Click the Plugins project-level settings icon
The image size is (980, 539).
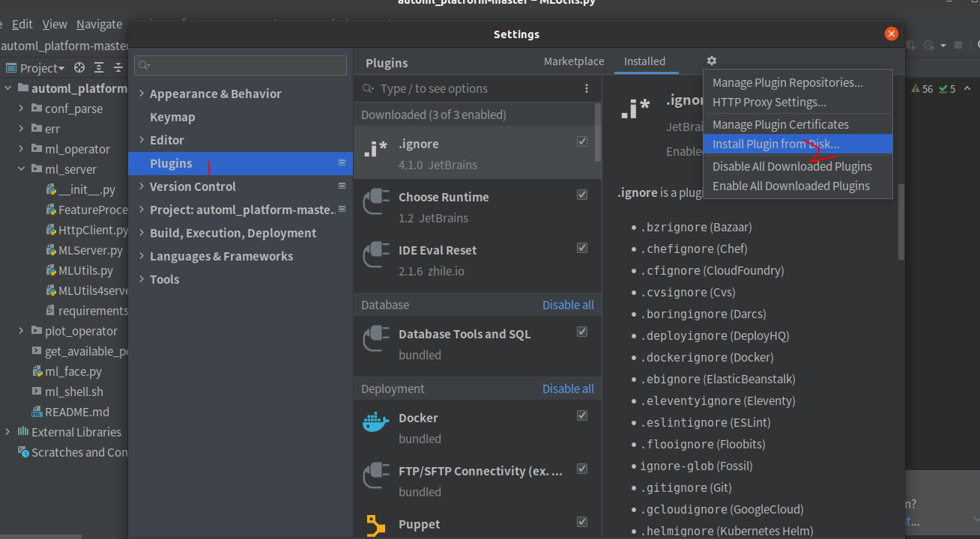342,162
